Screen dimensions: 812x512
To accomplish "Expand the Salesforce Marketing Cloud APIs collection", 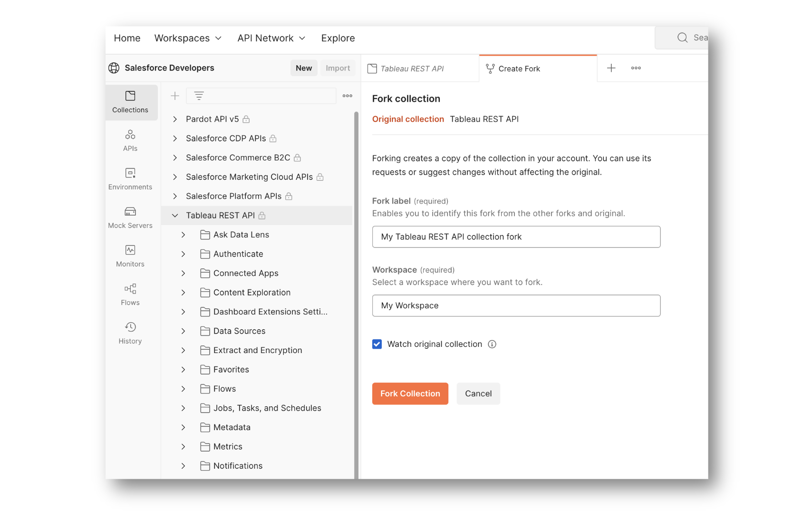I will tap(175, 177).
